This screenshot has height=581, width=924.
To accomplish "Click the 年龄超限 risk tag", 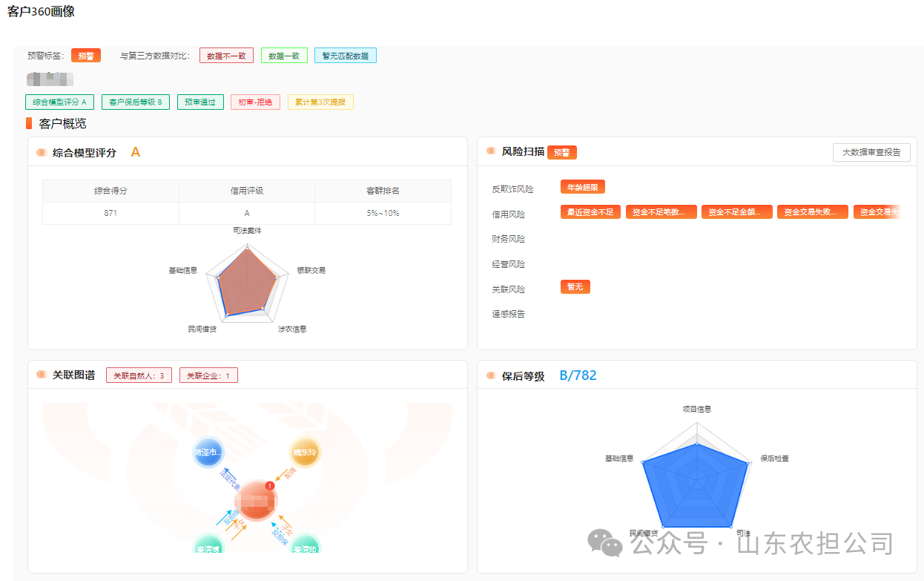I will pyautogui.click(x=583, y=187).
